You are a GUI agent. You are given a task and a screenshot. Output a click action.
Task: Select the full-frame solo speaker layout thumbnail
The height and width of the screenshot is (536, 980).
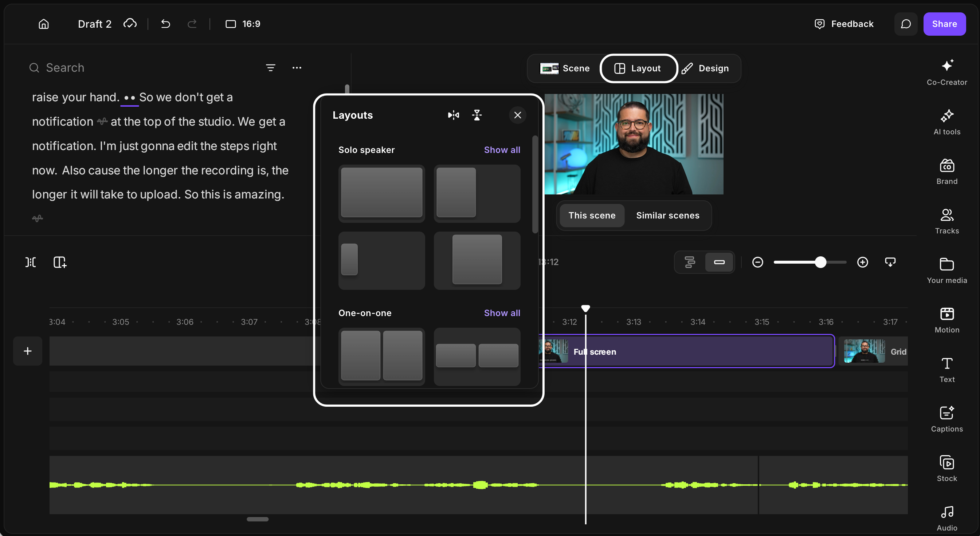(381, 193)
